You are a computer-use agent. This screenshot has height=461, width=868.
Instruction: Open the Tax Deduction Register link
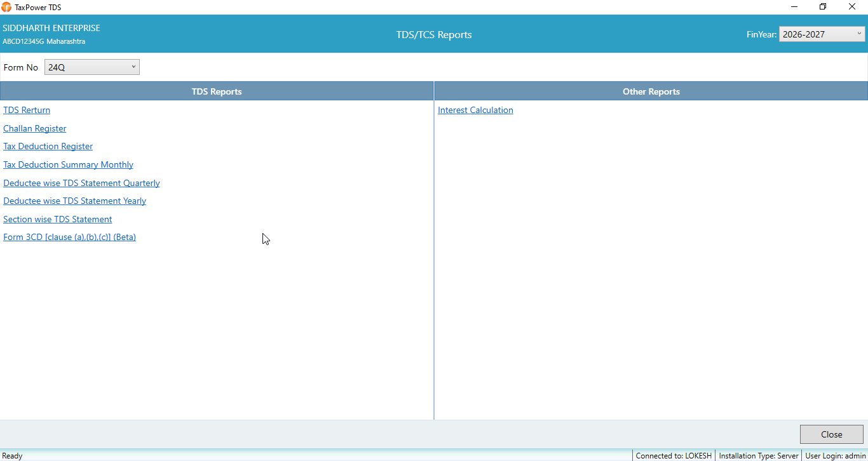click(x=48, y=146)
